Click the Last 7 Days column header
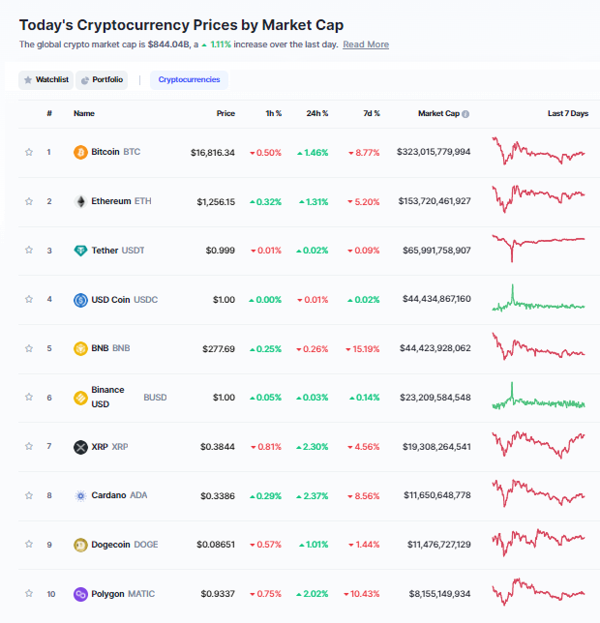This screenshot has height=623, width=600. [x=568, y=113]
